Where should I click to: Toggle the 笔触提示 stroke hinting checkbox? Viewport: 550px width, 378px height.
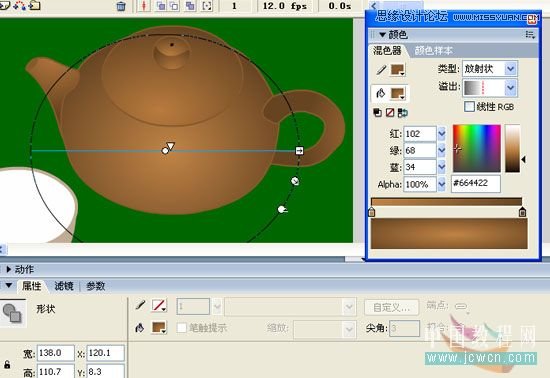coord(181,328)
